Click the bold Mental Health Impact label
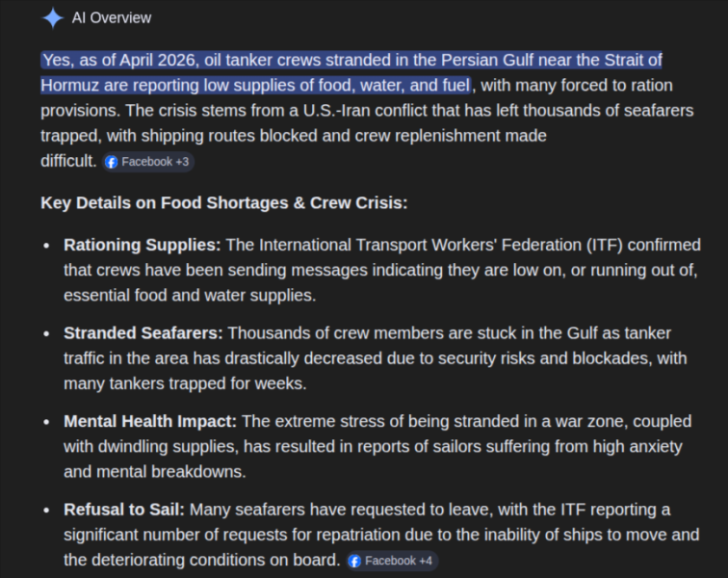The image size is (728, 578). coord(150,421)
